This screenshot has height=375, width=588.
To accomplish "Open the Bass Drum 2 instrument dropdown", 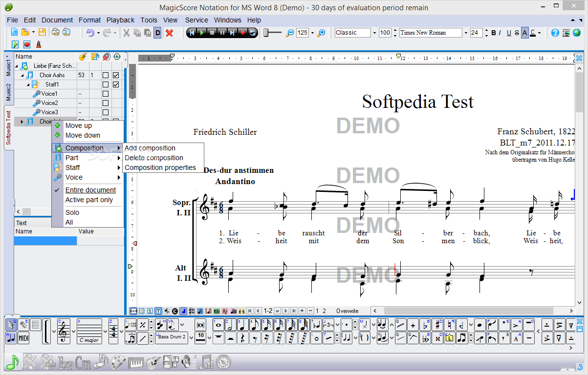I will [x=192, y=338].
